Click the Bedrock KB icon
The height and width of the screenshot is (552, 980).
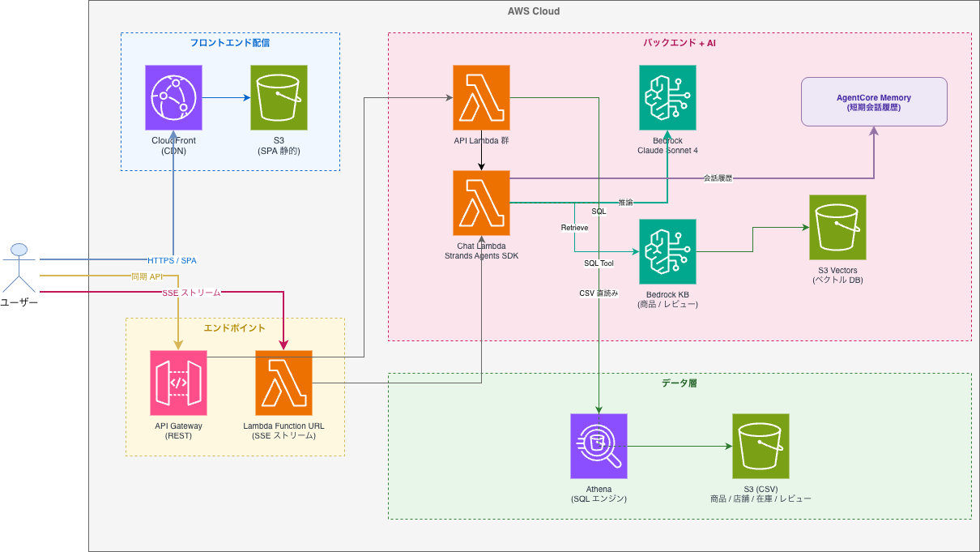click(668, 251)
